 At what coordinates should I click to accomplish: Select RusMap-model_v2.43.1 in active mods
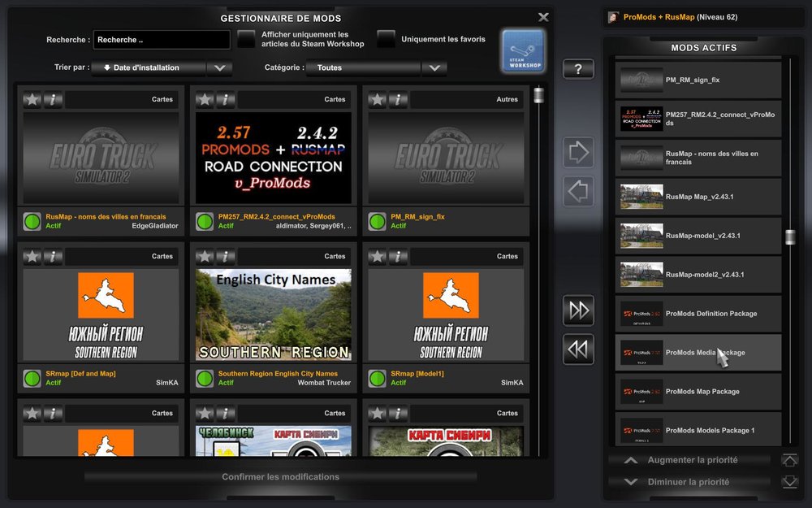[x=698, y=236]
